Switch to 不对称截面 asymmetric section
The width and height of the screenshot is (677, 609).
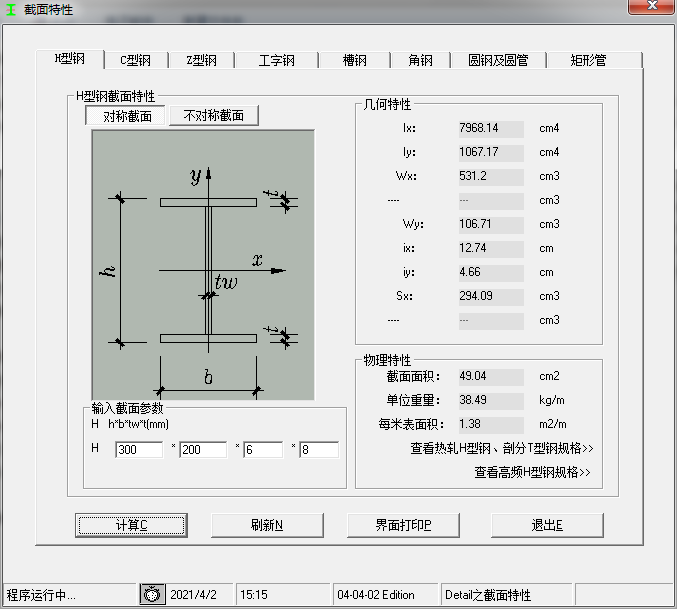(214, 116)
